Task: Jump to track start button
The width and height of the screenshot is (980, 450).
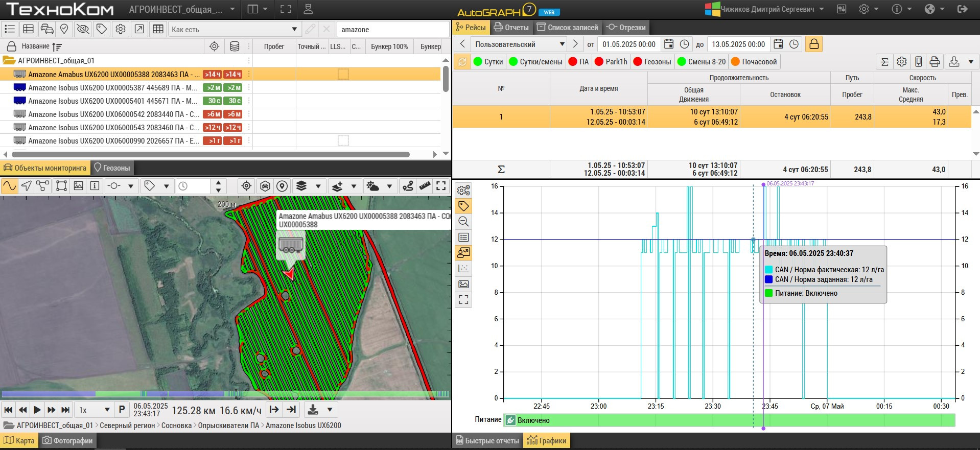Action: tap(8, 410)
